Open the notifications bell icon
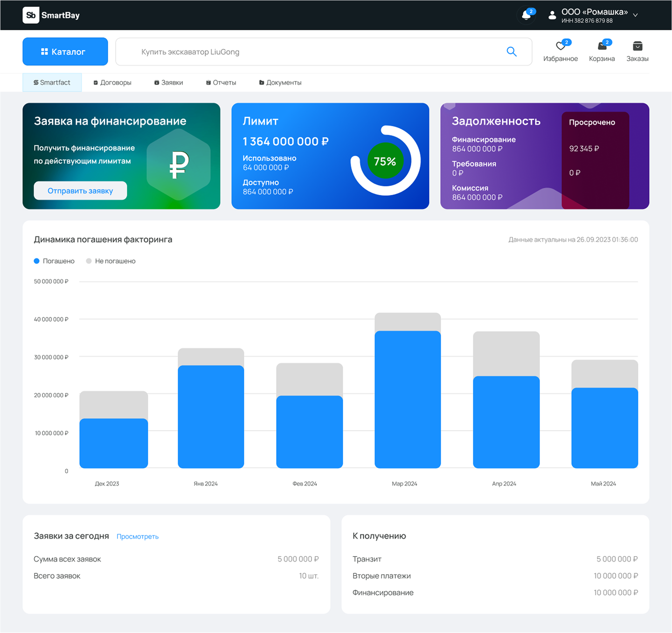 526,15
